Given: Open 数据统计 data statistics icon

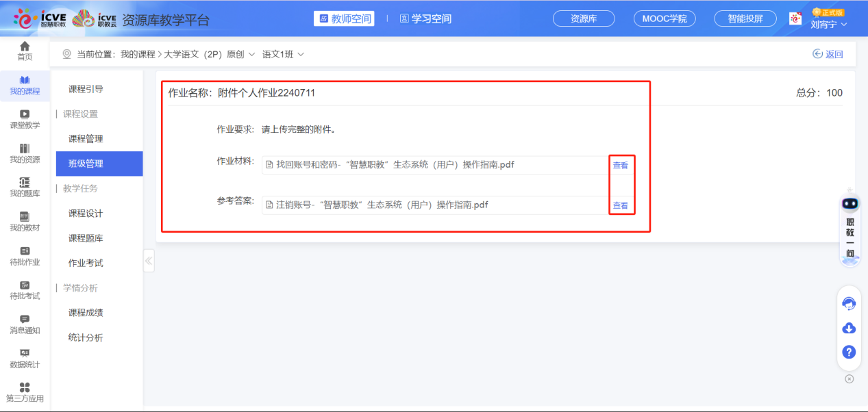Looking at the screenshot, I should 24,359.
